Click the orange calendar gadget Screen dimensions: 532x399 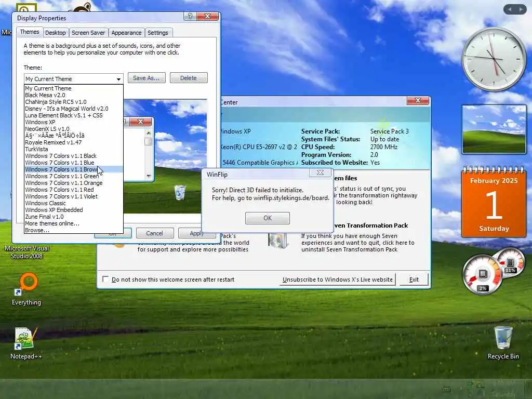[x=494, y=202]
